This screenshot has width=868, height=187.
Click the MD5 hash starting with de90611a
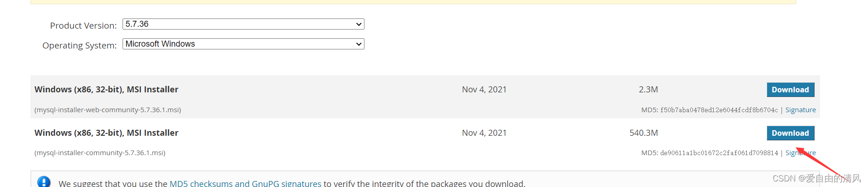click(x=719, y=153)
